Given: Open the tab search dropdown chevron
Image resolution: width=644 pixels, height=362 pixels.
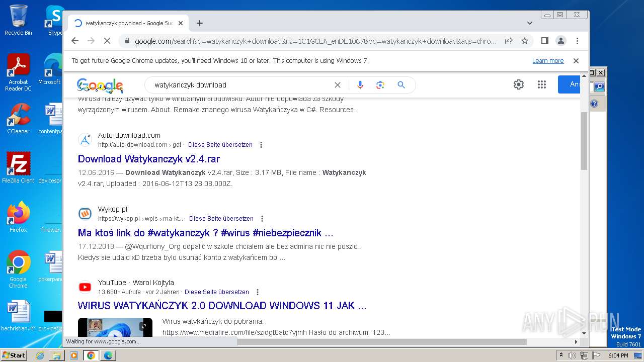Looking at the screenshot, I should click(529, 23).
